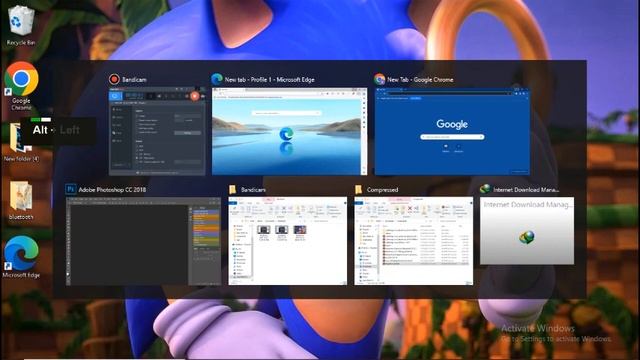Click the 'Adobe Photoshop CC 2018' title text
The height and width of the screenshot is (360, 640).
click(x=112, y=190)
